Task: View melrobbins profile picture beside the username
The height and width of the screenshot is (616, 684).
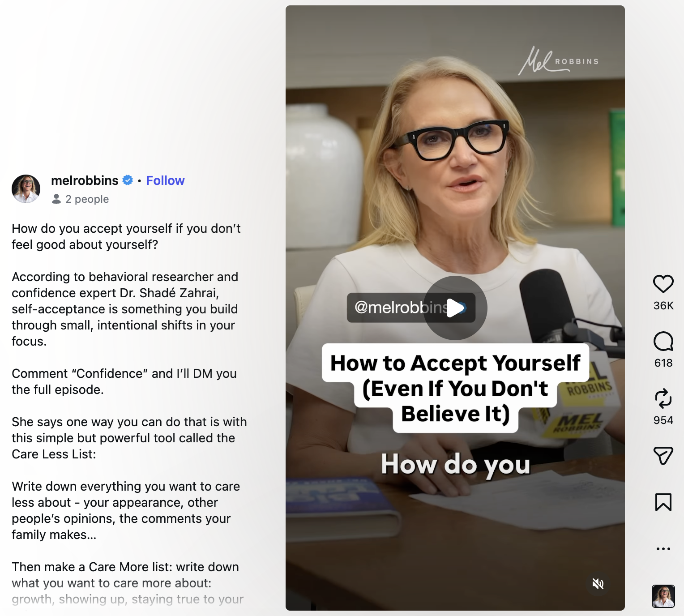Action: pyautogui.click(x=26, y=189)
